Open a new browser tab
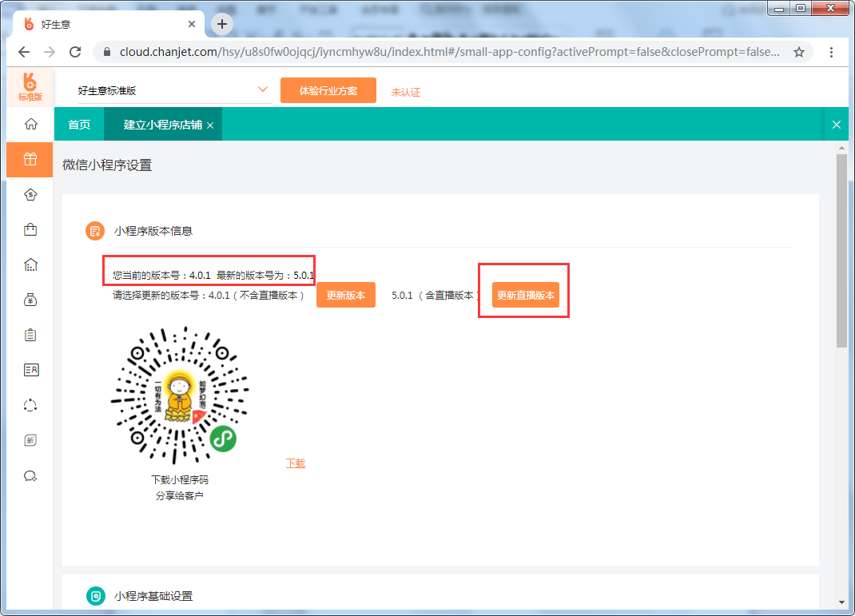855x616 pixels. point(222,24)
